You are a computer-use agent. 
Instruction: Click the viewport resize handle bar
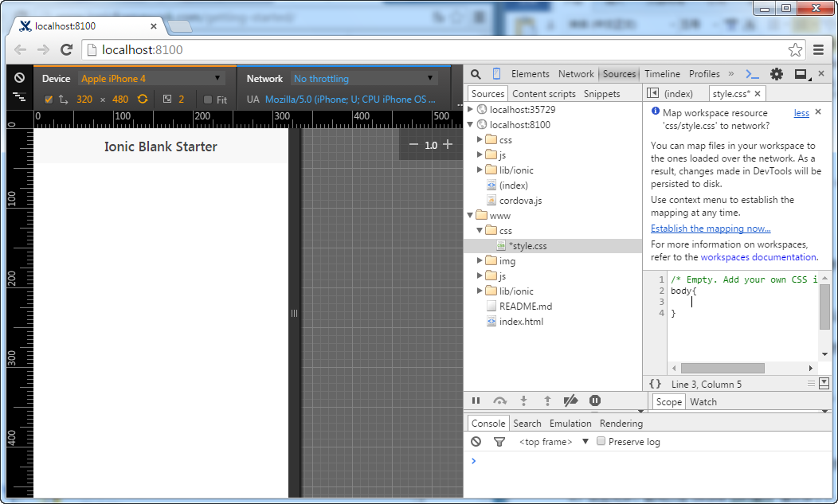point(294,313)
